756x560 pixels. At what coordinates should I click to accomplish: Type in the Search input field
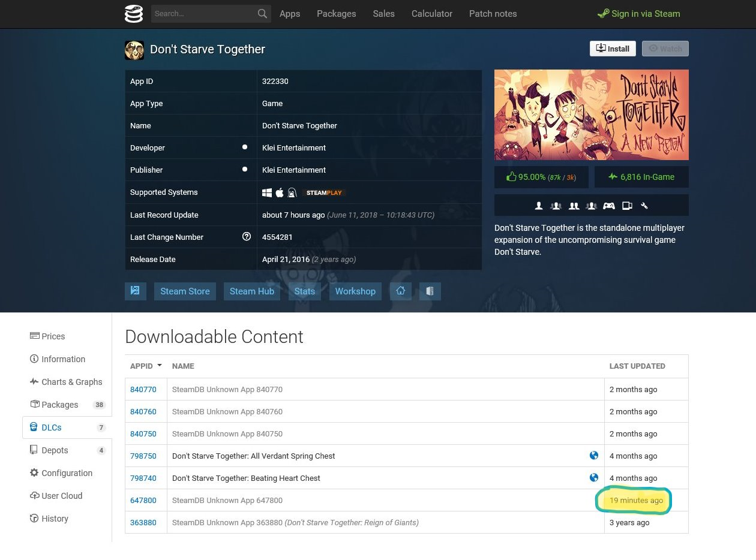[x=203, y=13]
